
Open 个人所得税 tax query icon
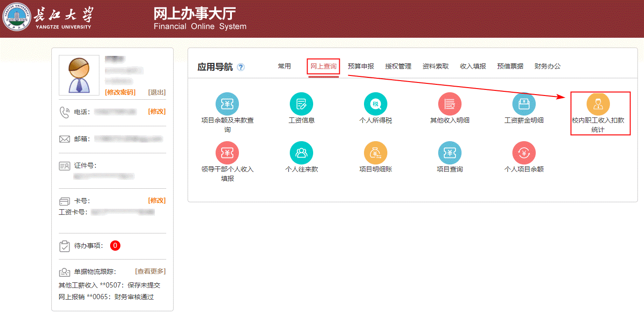pyautogui.click(x=376, y=104)
